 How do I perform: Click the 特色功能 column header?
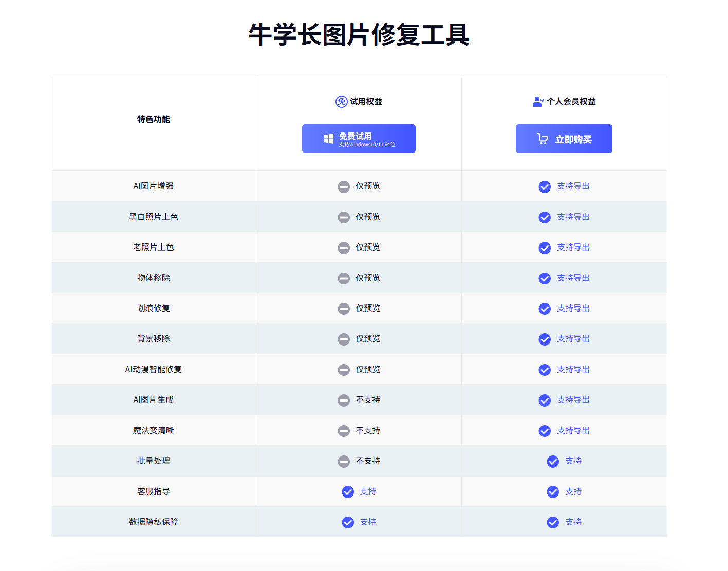(153, 119)
